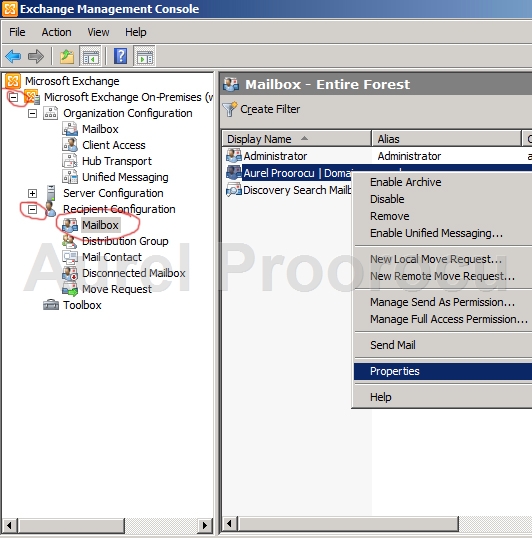Select the Discovery Search Mailbox row
The image size is (532, 538).
[x=297, y=190]
